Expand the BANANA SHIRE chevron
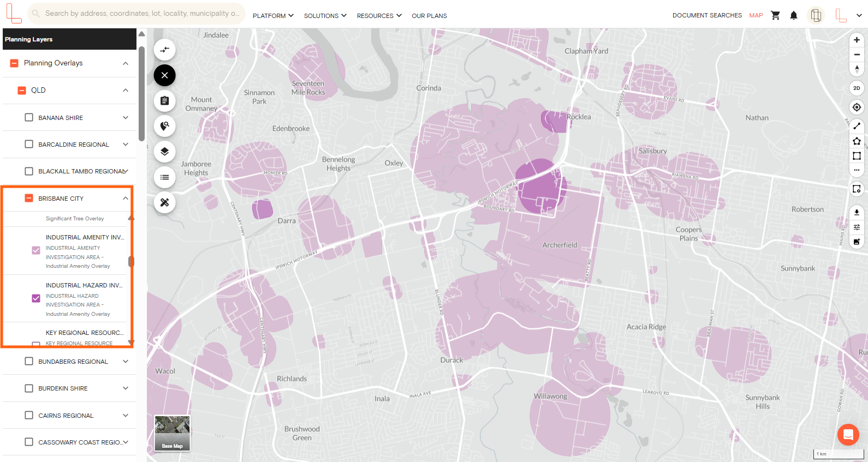 [126, 117]
